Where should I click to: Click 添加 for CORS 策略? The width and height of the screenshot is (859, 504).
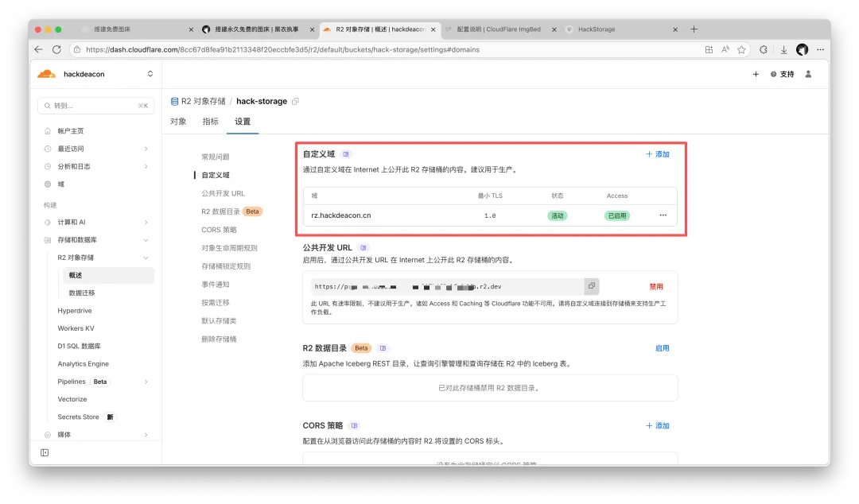[658, 425]
